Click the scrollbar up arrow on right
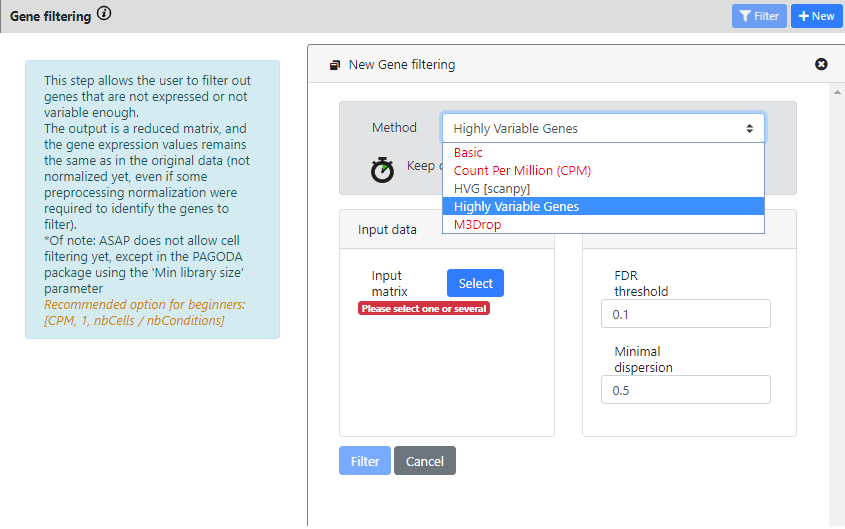 837,89
